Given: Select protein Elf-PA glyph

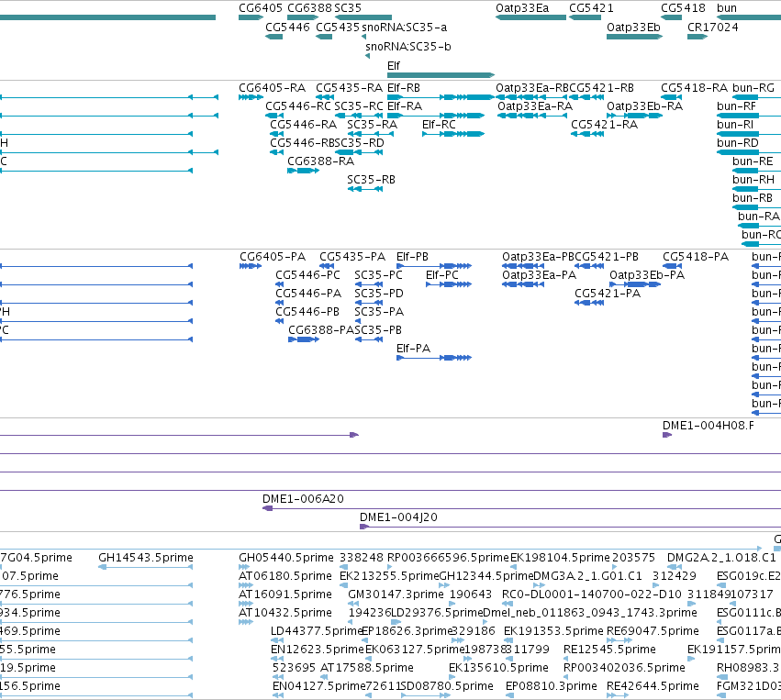Looking at the screenshot, I should tap(434, 358).
